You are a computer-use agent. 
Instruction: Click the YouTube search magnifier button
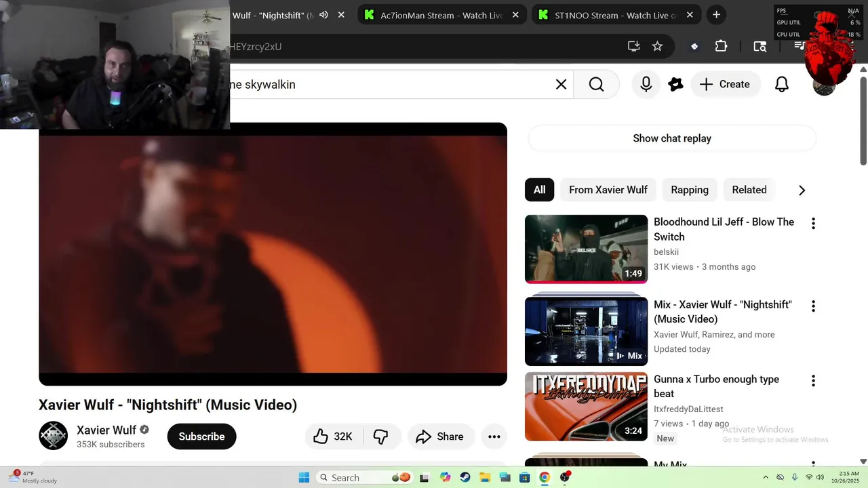click(596, 84)
